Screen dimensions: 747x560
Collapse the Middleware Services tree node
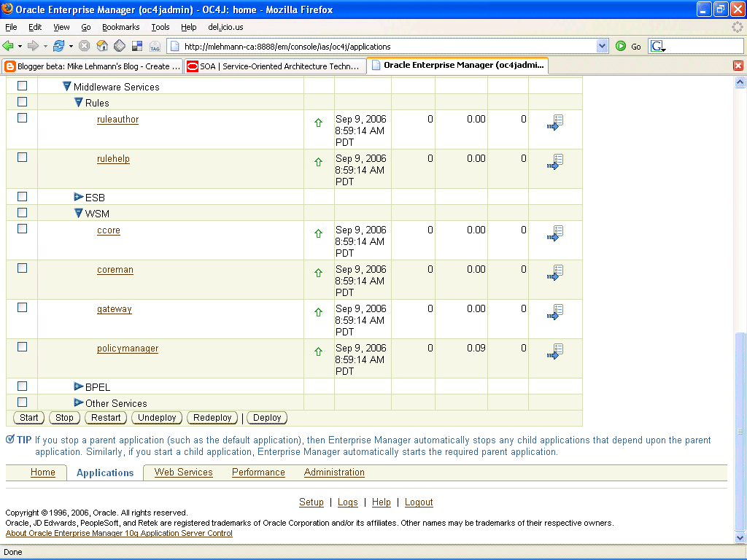point(66,87)
